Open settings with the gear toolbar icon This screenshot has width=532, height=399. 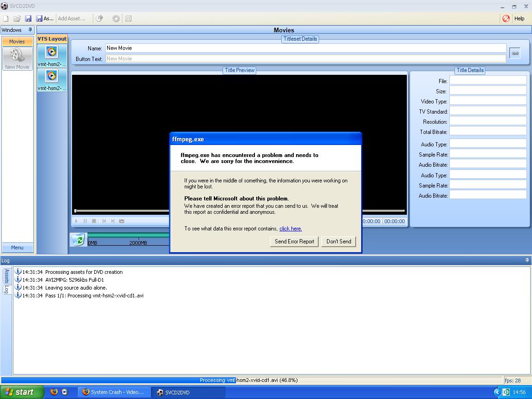[x=116, y=18]
